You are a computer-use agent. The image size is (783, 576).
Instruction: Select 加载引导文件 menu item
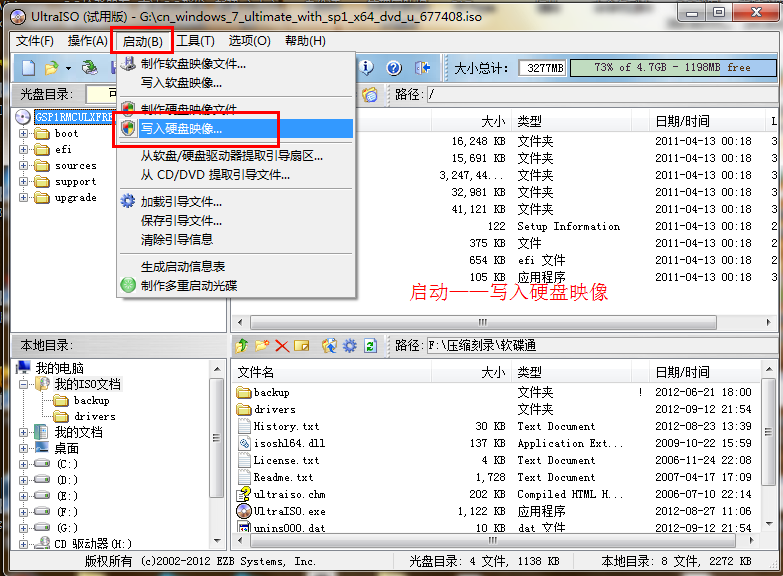pyautogui.click(x=181, y=201)
